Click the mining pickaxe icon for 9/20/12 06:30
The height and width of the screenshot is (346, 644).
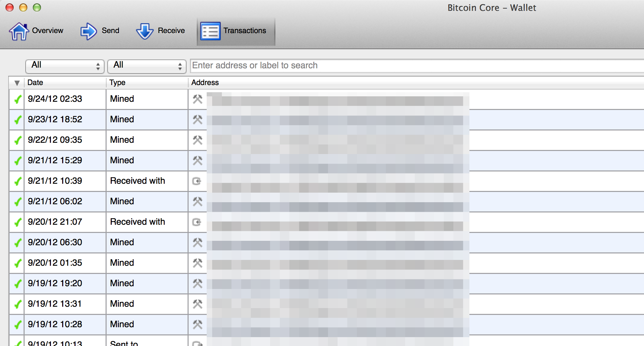(x=197, y=243)
